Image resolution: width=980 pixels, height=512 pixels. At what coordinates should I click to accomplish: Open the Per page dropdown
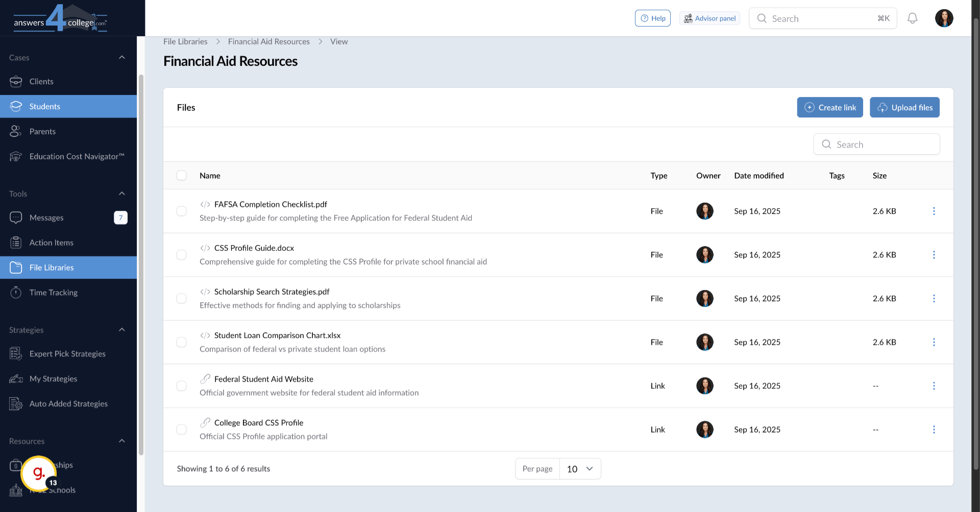click(x=580, y=469)
